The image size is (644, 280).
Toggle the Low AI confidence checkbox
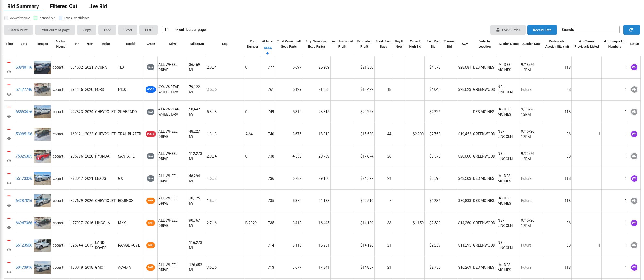[x=61, y=18]
